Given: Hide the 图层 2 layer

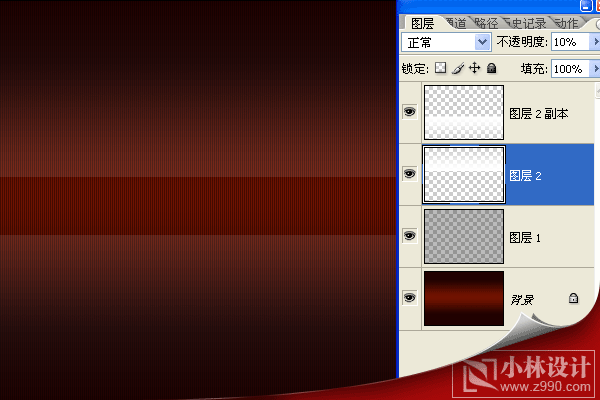Looking at the screenshot, I should pos(409,174).
